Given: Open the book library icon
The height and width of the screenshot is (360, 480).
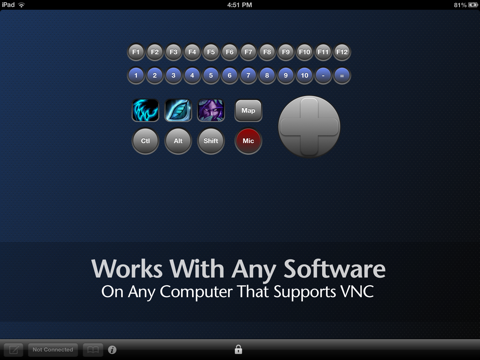Looking at the screenshot, I should 93,350.
